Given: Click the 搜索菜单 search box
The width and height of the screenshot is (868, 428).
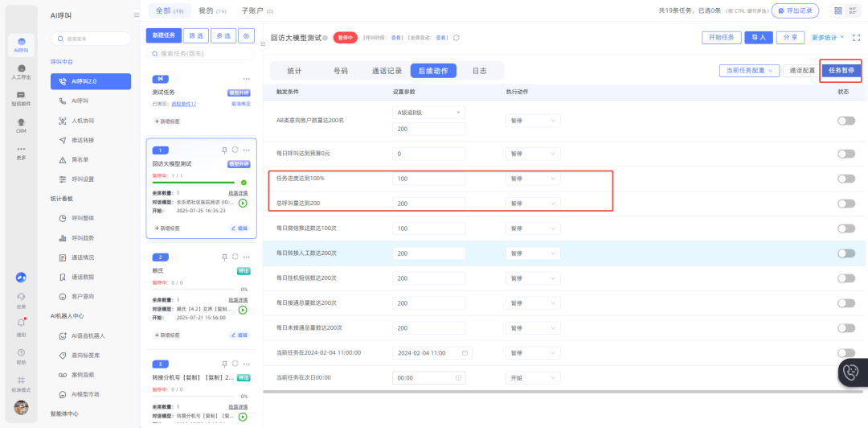Looking at the screenshot, I should coord(92,39).
